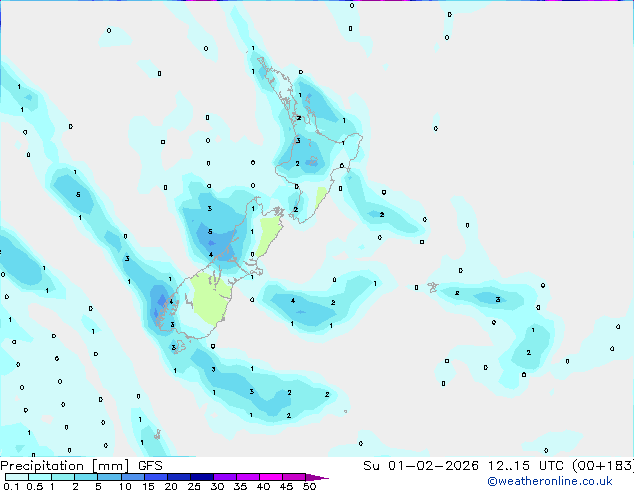Pick the legend swatch between 45 and 50
The image size is (634, 490).
click(294, 477)
